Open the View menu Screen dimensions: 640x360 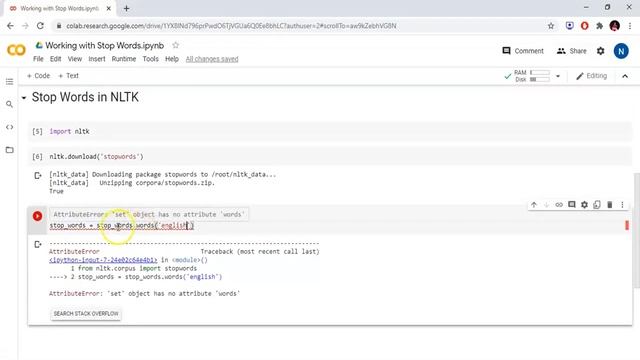(x=75, y=59)
